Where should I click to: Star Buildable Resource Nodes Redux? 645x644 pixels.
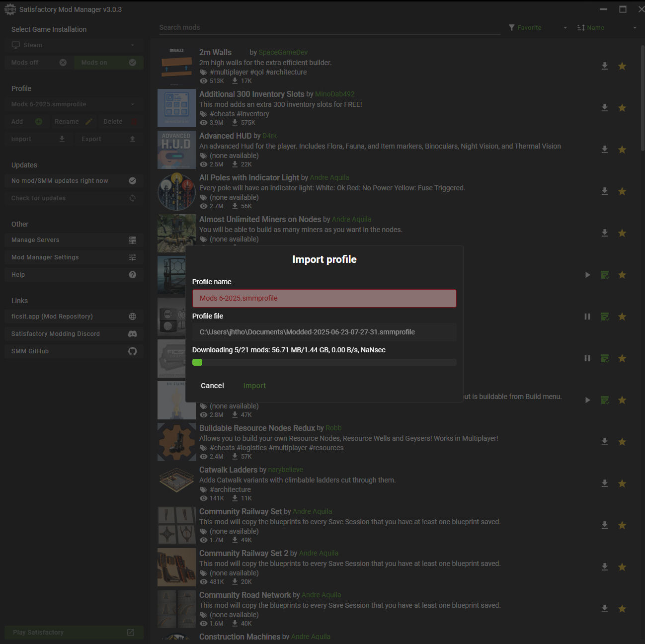[x=622, y=442]
